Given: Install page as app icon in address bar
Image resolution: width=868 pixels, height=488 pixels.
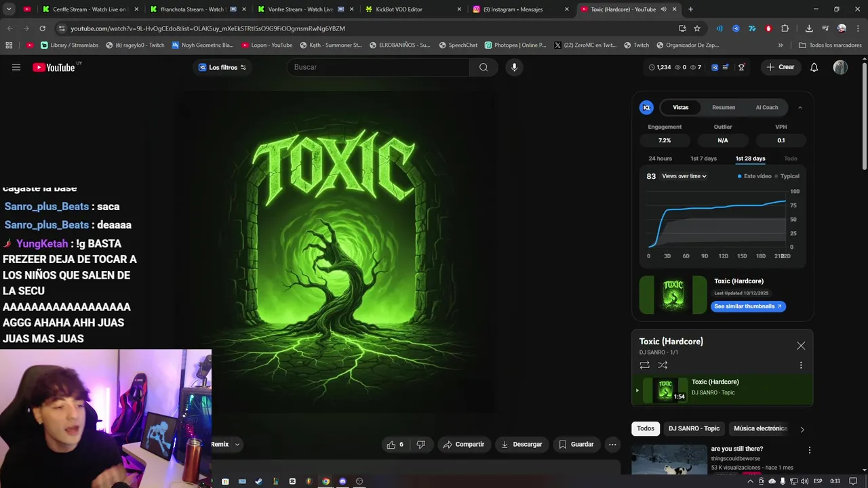Looking at the screenshot, I should click(x=682, y=28).
